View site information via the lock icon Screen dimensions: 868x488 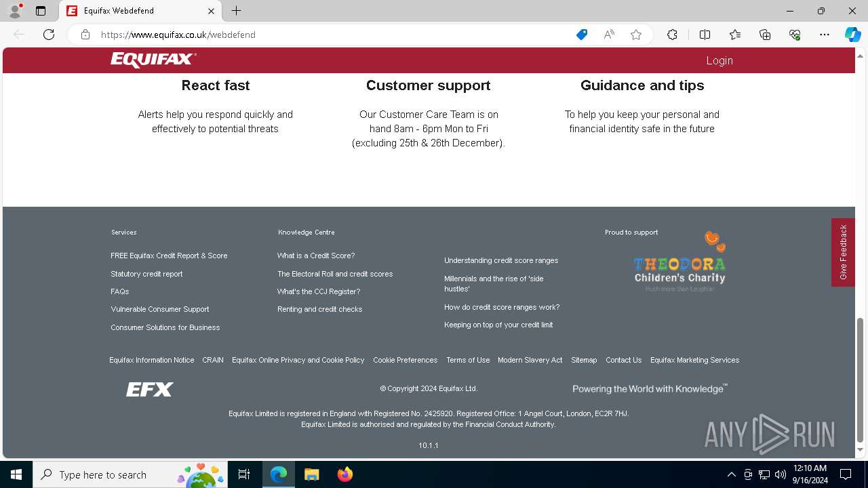(85, 35)
